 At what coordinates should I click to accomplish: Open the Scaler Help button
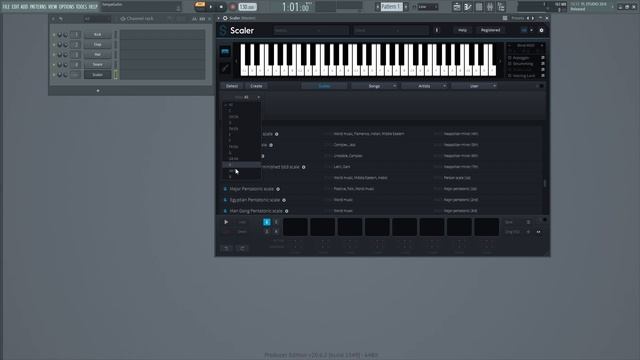coord(462,30)
